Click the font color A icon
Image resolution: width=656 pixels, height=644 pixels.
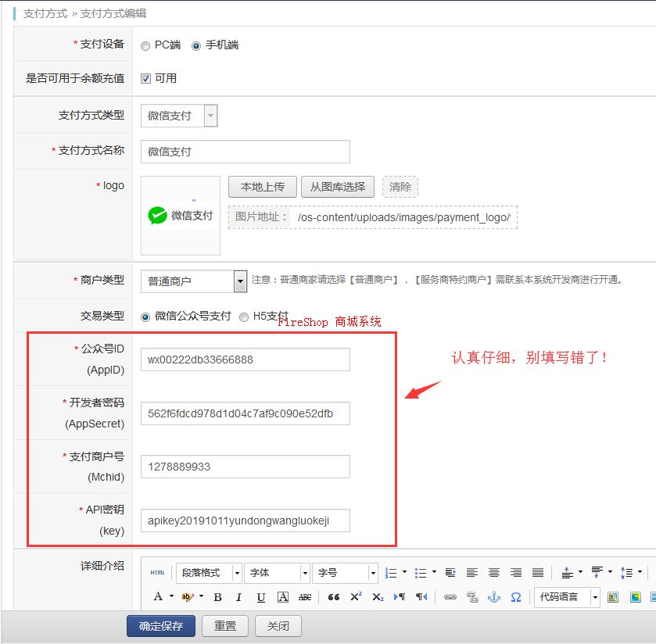(x=158, y=597)
